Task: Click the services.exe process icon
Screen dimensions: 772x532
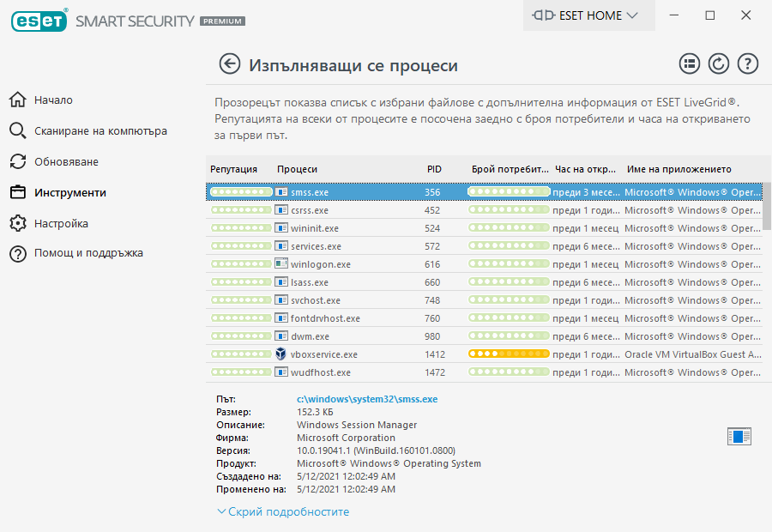Action: point(281,245)
